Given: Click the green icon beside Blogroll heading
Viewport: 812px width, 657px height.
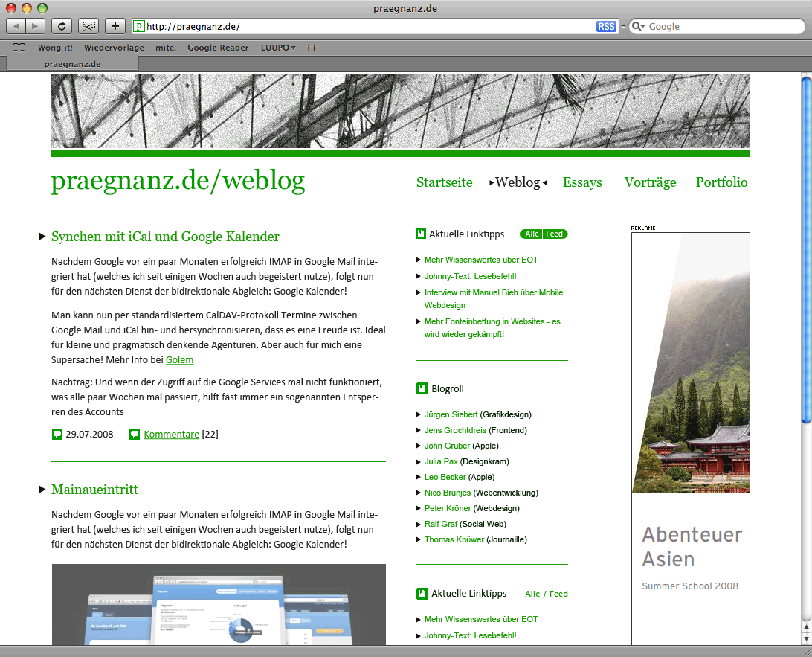Looking at the screenshot, I should (x=422, y=388).
